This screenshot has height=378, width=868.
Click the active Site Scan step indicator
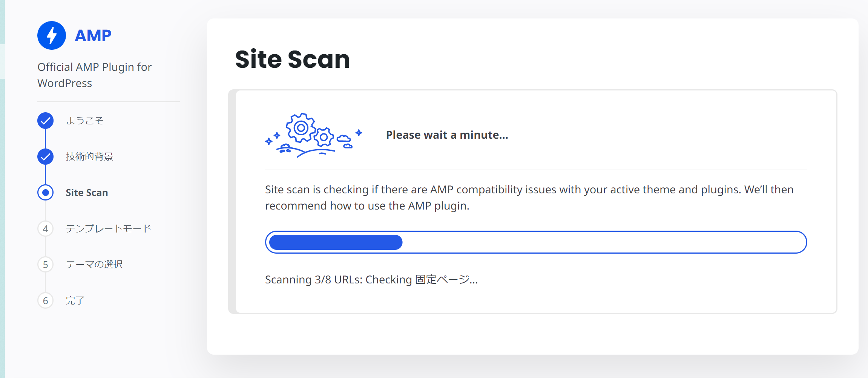tap(46, 193)
